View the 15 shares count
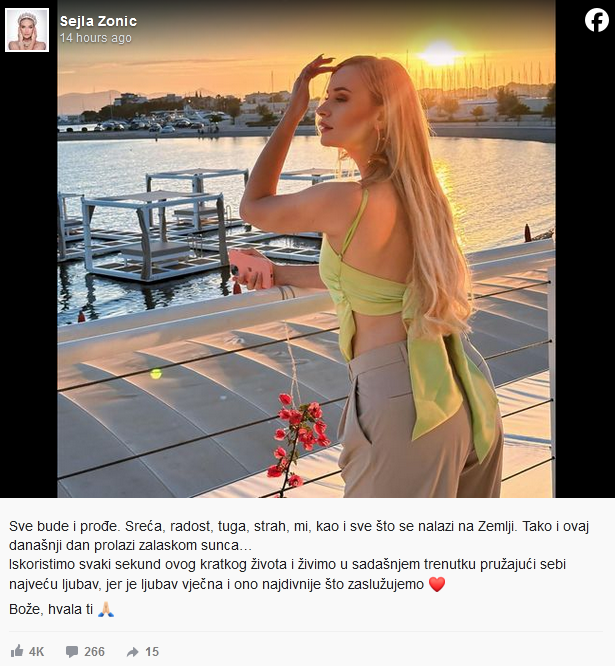Screen dimensions: 615x666 point(152,652)
